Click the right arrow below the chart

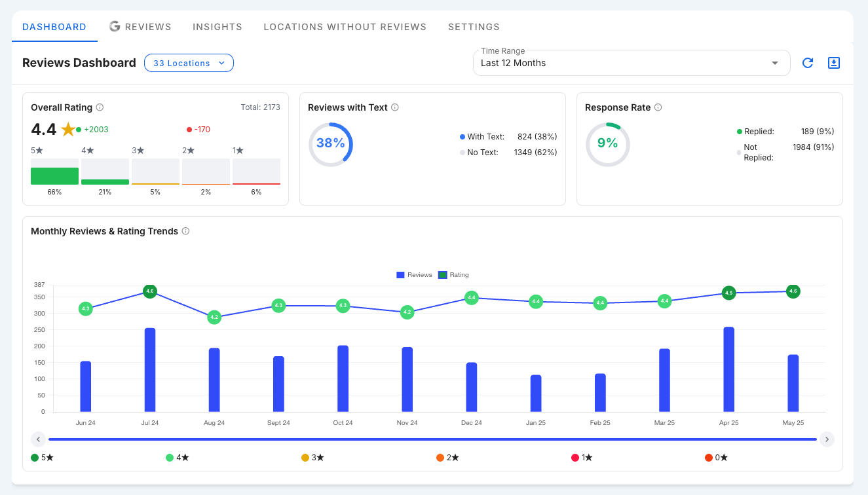coord(827,439)
